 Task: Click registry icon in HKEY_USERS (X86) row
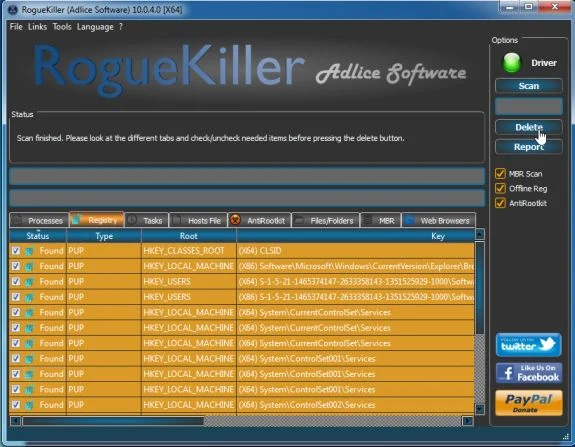click(x=29, y=297)
